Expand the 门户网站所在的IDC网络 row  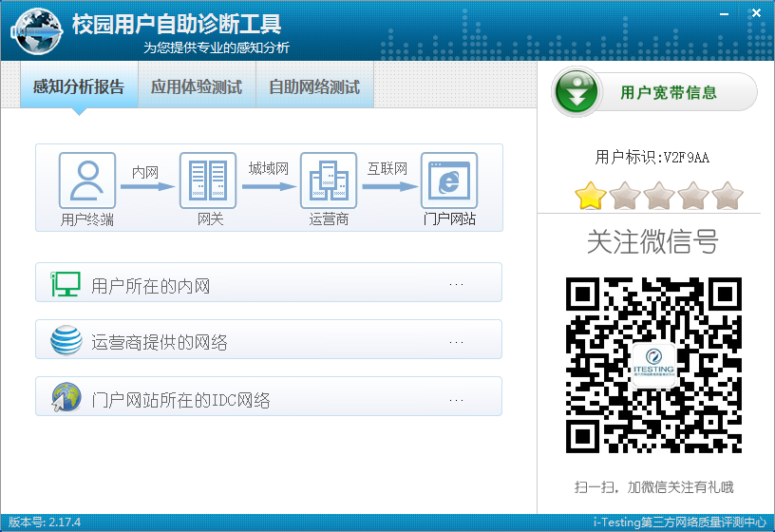coord(269,397)
